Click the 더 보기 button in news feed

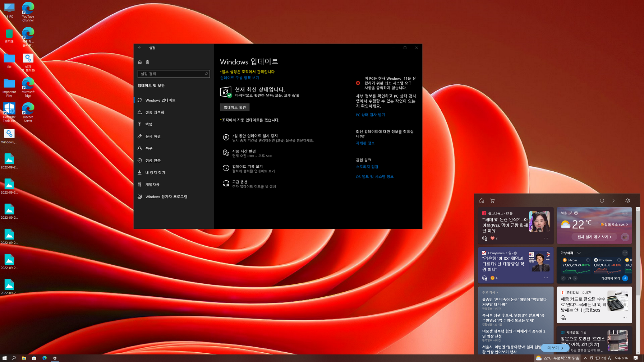555,348
